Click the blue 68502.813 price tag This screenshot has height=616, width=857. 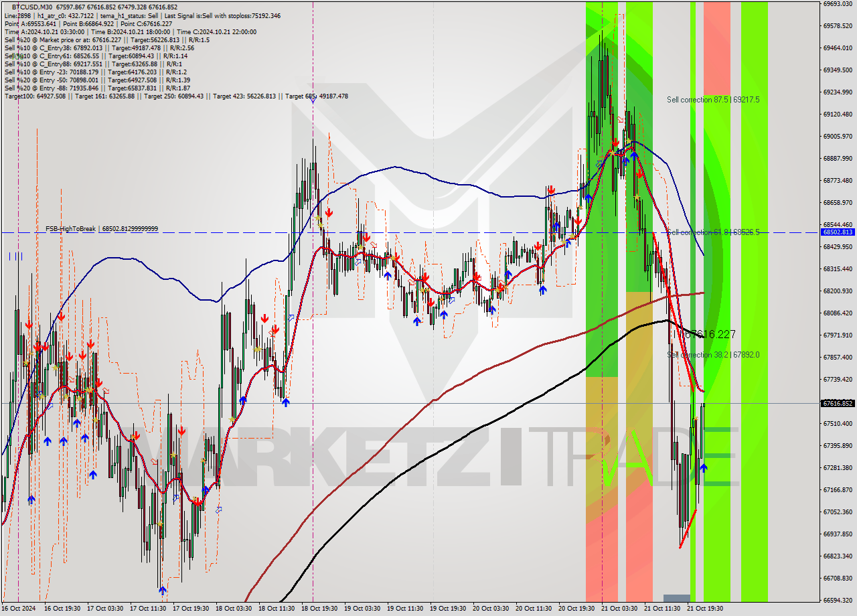point(837,232)
